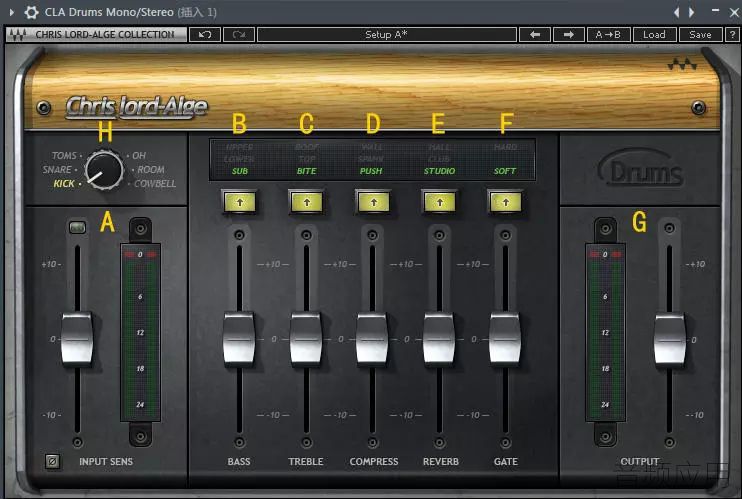Viewport: 742px width, 499px height.
Task: Click the Output fader handle
Action: coord(670,339)
